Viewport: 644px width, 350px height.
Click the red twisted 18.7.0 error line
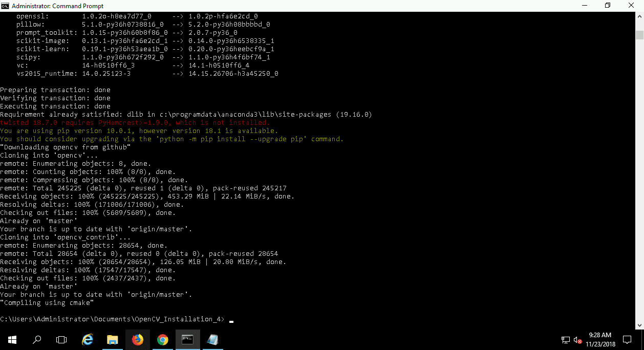[135, 123]
